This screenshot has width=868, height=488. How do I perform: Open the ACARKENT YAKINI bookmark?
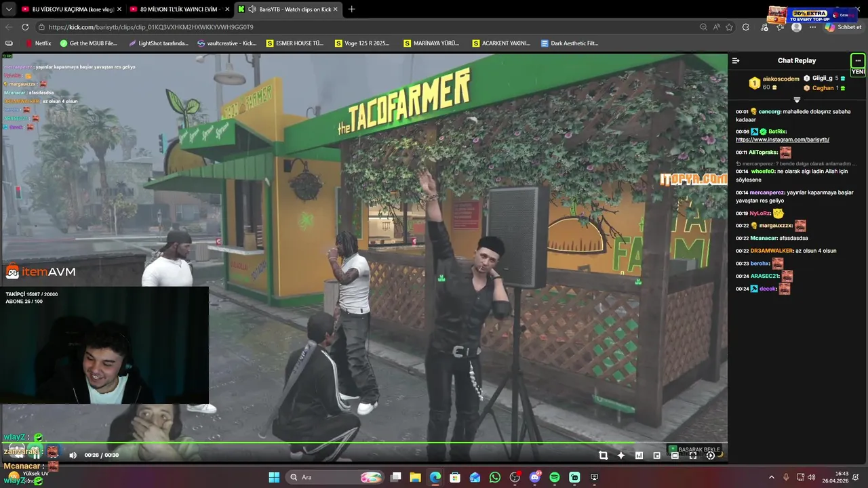pyautogui.click(x=501, y=43)
